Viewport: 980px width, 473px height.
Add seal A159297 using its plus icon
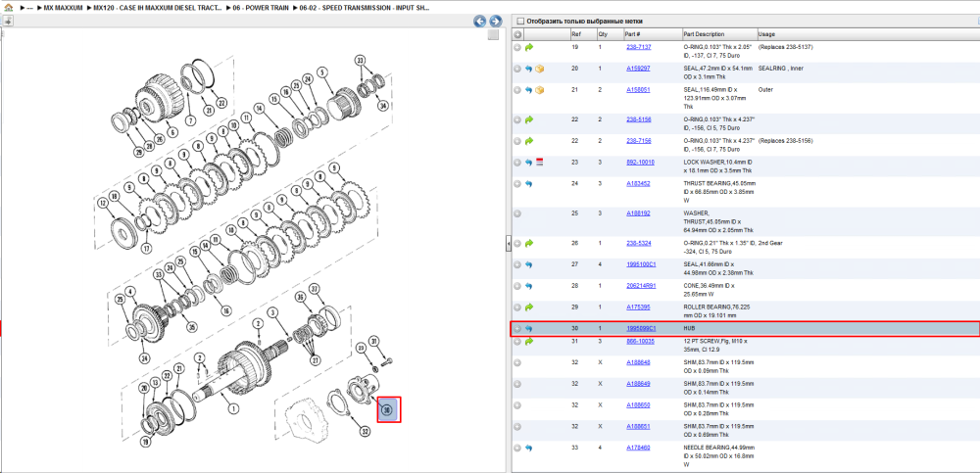517,69
